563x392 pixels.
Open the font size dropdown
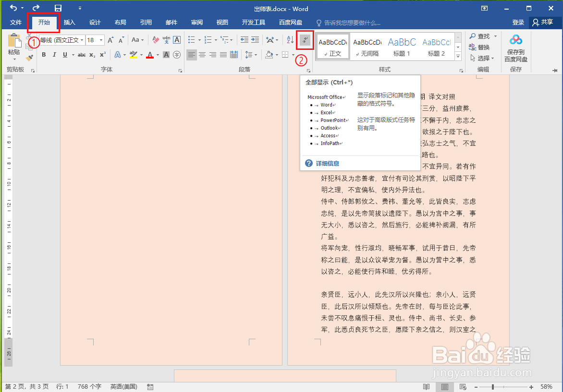[x=100, y=40]
